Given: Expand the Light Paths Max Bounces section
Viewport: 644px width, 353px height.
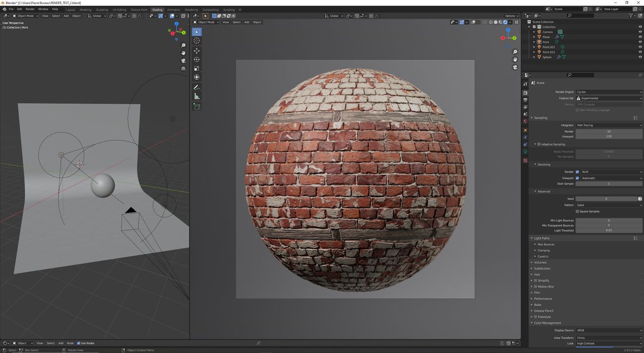Looking at the screenshot, I should point(546,244).
